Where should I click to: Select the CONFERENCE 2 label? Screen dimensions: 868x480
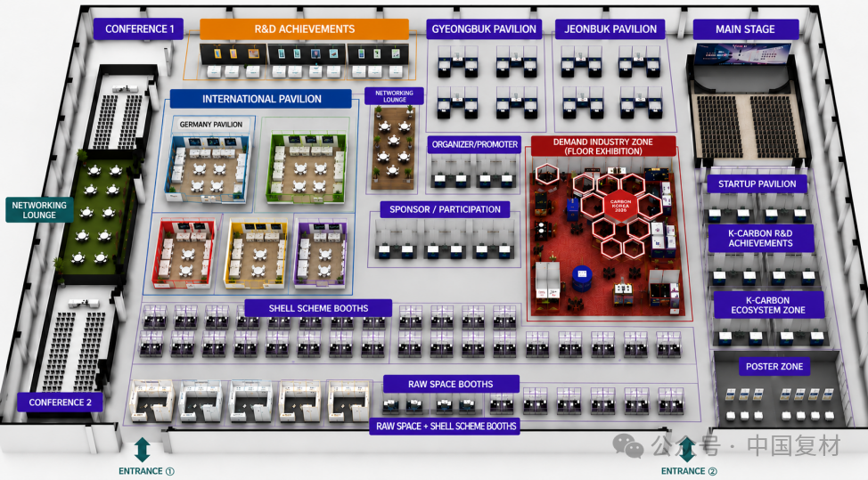(x=60, y=403)
